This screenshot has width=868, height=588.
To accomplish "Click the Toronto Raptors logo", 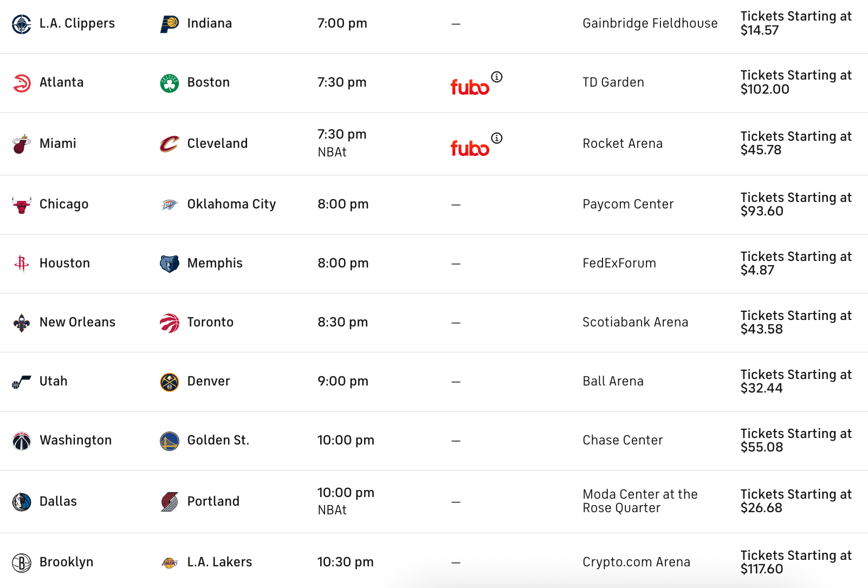I will pyautogui.click(x=170, y=323).
